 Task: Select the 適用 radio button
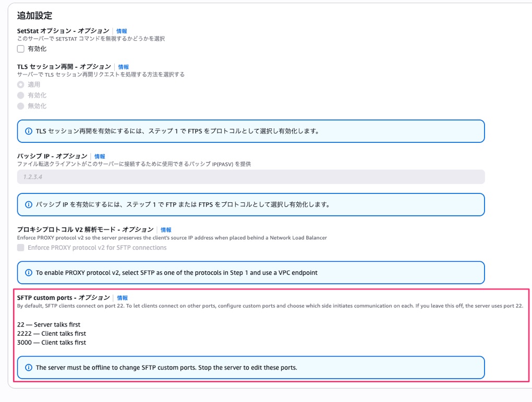(21, 84)
